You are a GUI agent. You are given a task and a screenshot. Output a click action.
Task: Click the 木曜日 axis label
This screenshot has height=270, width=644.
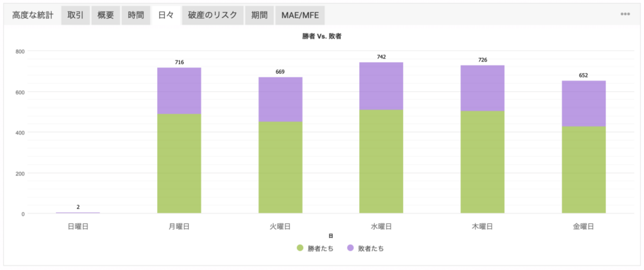pyautogui.click(x=482, y=227)
